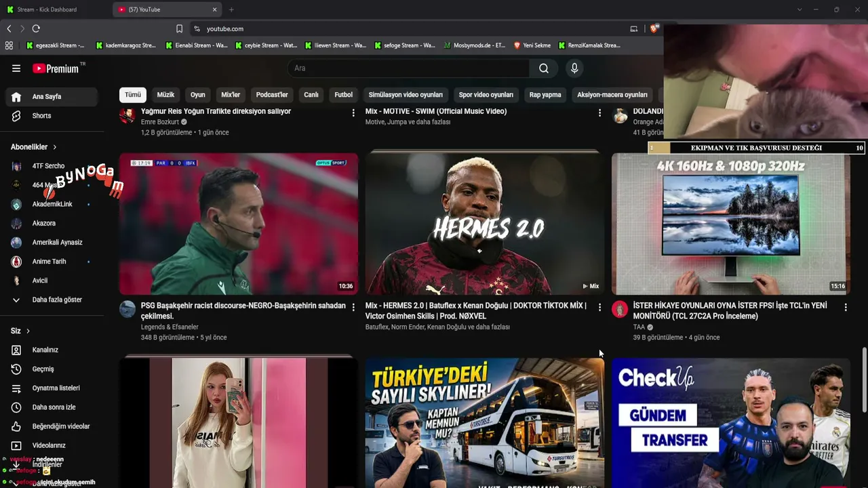Open the browser tab search dropdown arrow
Screen dimensions: 868x488
tap(800, 9)
